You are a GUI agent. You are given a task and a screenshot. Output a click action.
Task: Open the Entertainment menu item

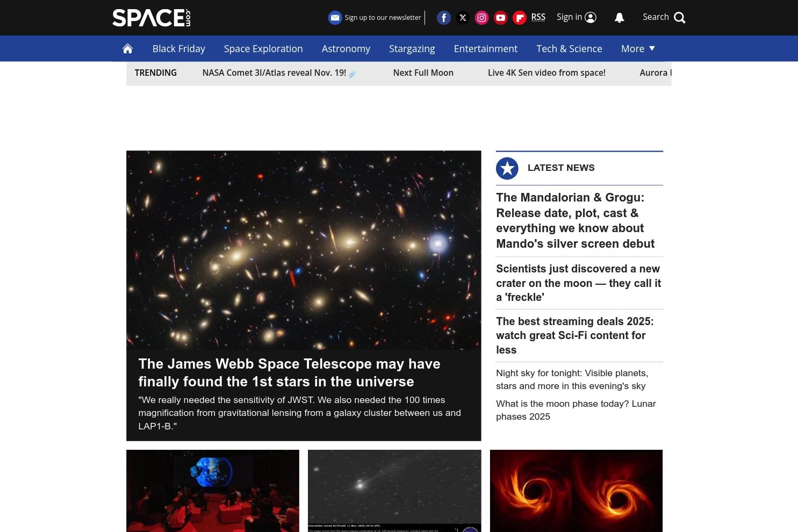(486, 48)
